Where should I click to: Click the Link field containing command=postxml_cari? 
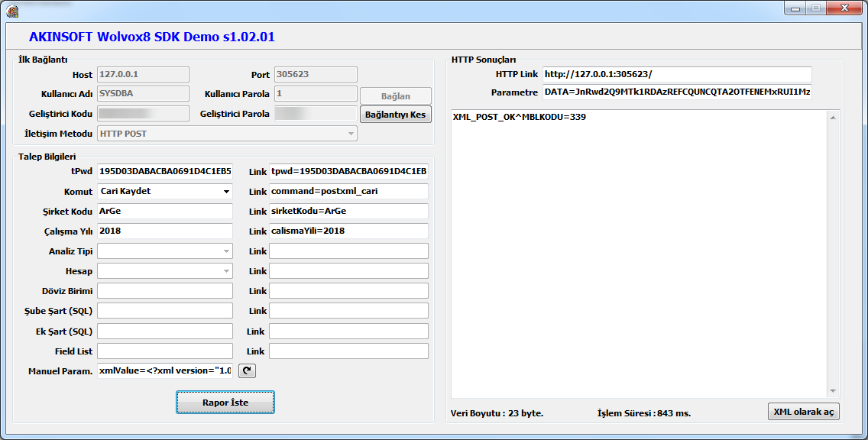point(348,192)
